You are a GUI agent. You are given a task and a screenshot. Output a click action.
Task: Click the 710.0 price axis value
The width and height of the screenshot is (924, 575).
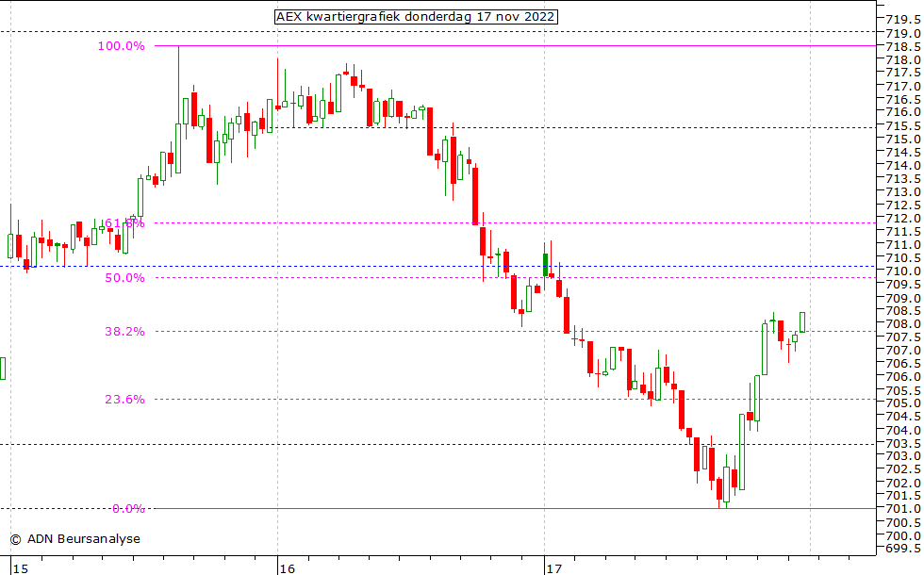903,271
